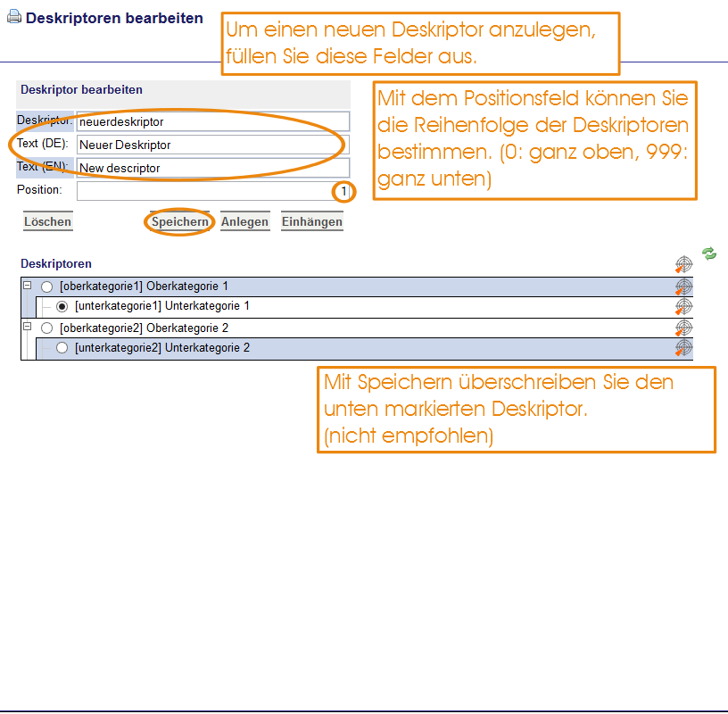The height and width of the screenshot is (714, 728).
Task: Click the Speichern button
Action: tap(180, 221)
